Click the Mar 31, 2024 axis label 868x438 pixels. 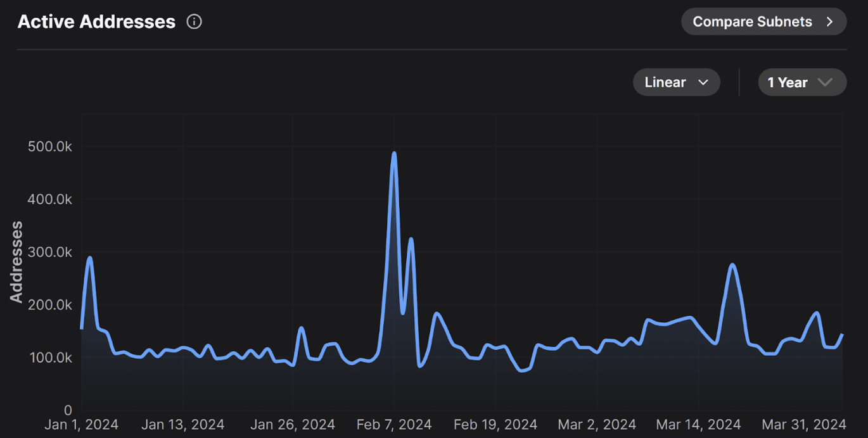tap(805, 424)
